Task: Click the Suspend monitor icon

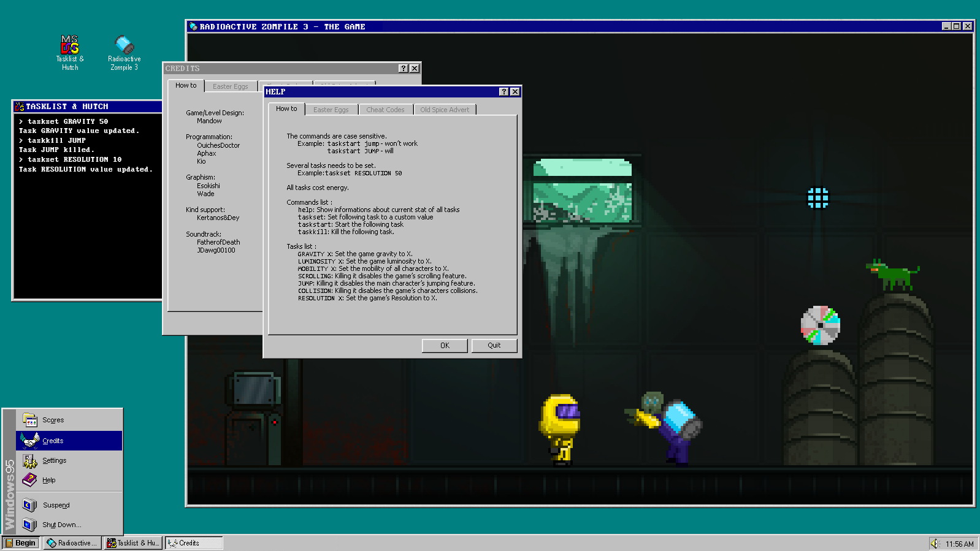Action: click(x=29, y=505)
